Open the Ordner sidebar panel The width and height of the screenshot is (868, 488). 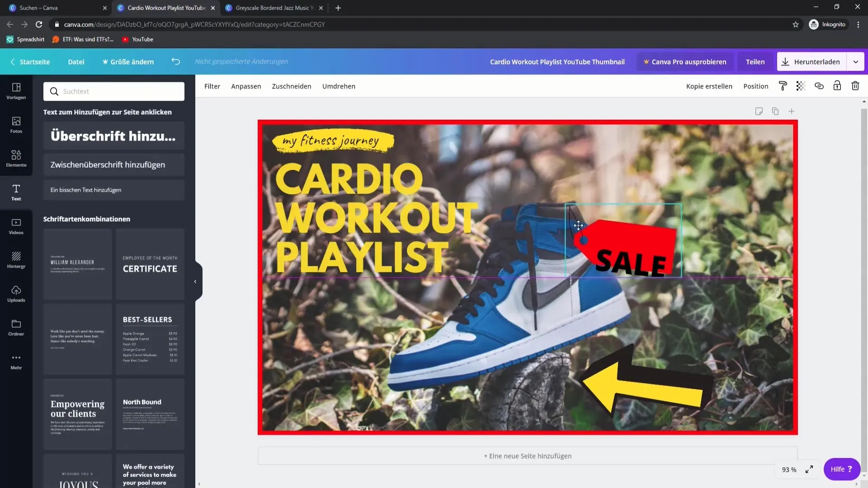[16, 328]
